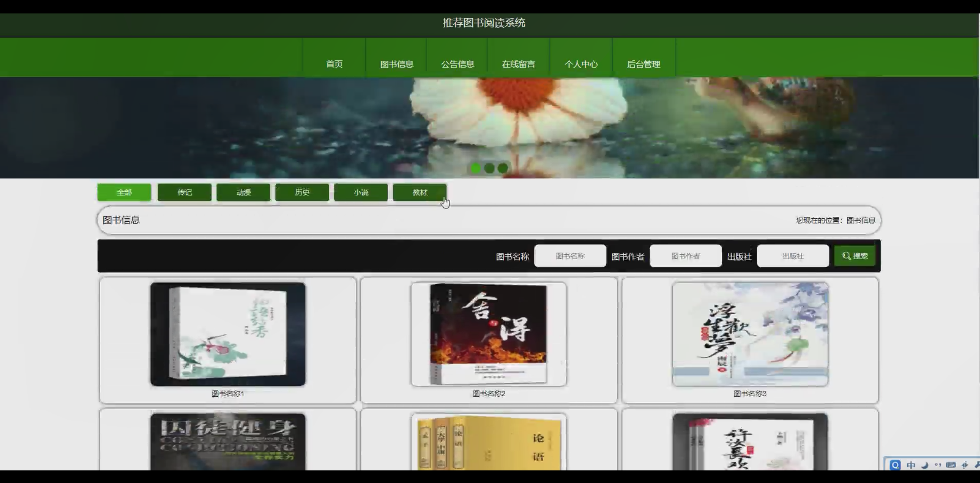Open the 首页 navigation item
Viewport: 980px width, 483px height.
334,64
